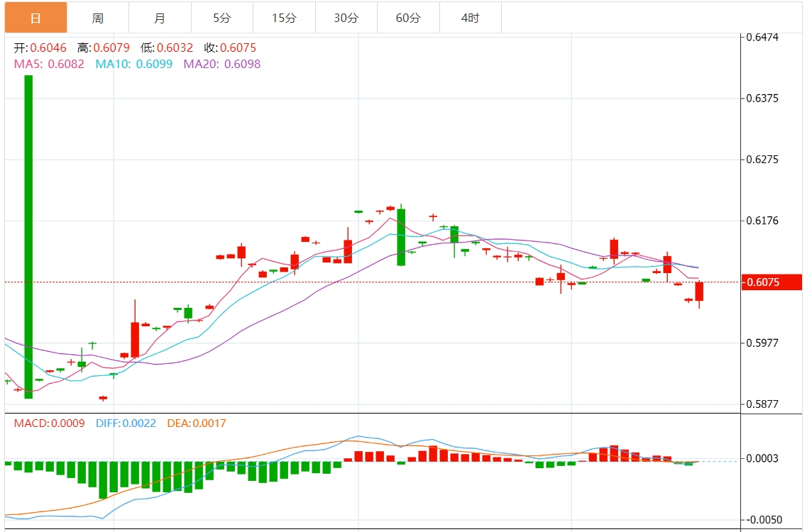Viewport: 807px width, 532px height.
Task: Switch to the 月 monthly tab
Action: (x=160, y=18)
